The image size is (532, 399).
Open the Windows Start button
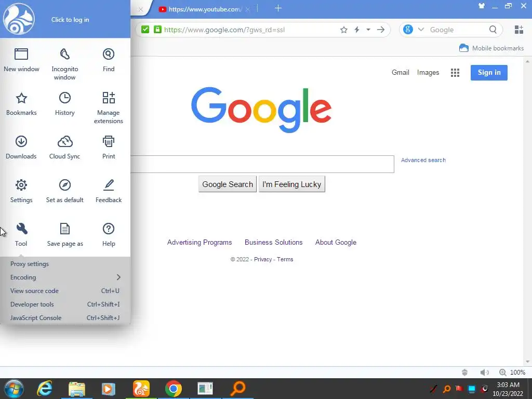14,389
